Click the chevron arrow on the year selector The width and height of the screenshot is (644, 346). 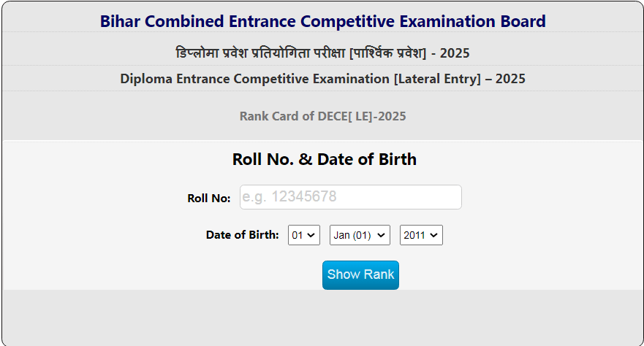[434, 235]
